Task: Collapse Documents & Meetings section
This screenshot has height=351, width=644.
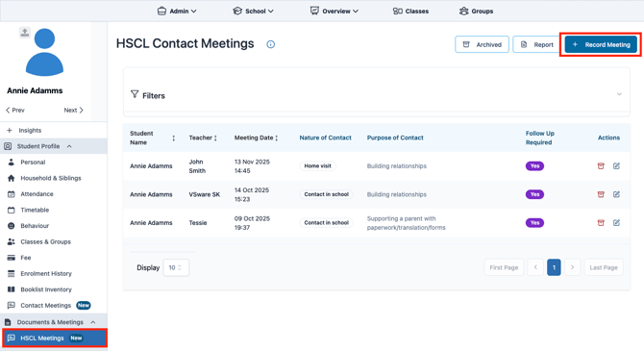Action: [x=54, y=322]
